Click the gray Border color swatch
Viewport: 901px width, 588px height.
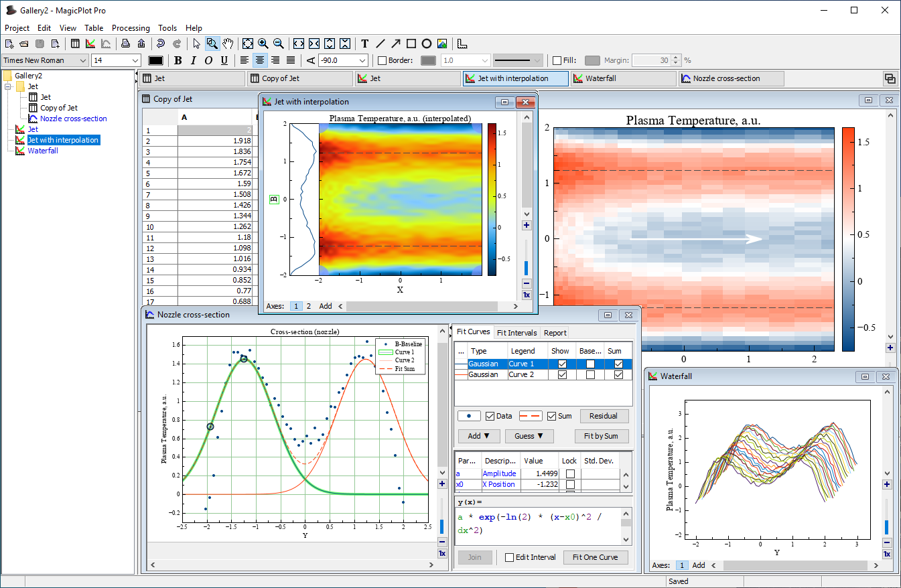point(429,60)
